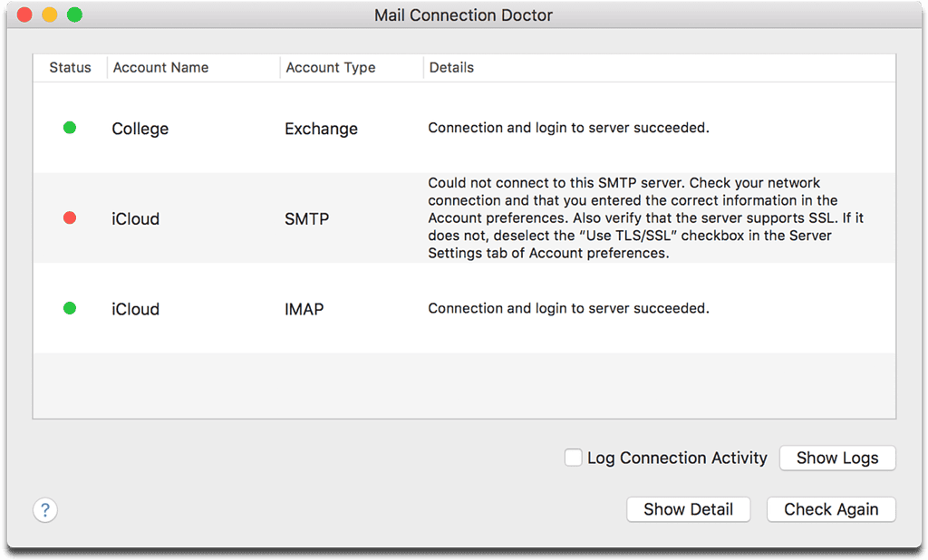Click the red status indicator for iCloud SMTP
This screenshot has width=928, height=560.
(70, 217)
